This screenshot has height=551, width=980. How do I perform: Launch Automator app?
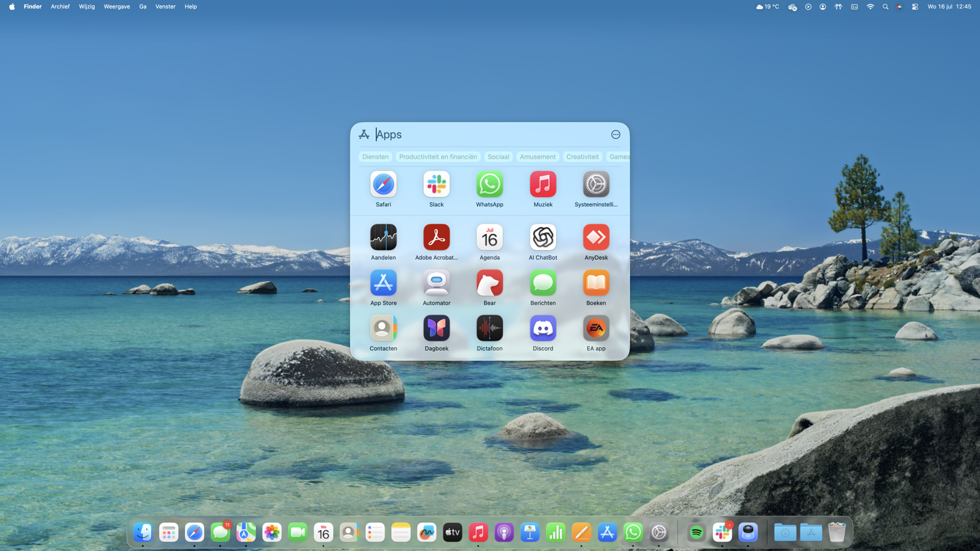tap(436, 283)
